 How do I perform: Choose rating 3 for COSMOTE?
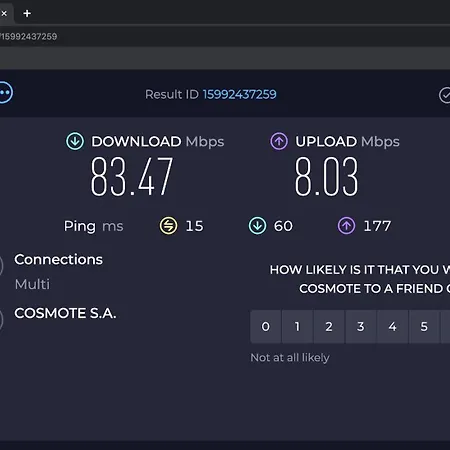point(361,327)
